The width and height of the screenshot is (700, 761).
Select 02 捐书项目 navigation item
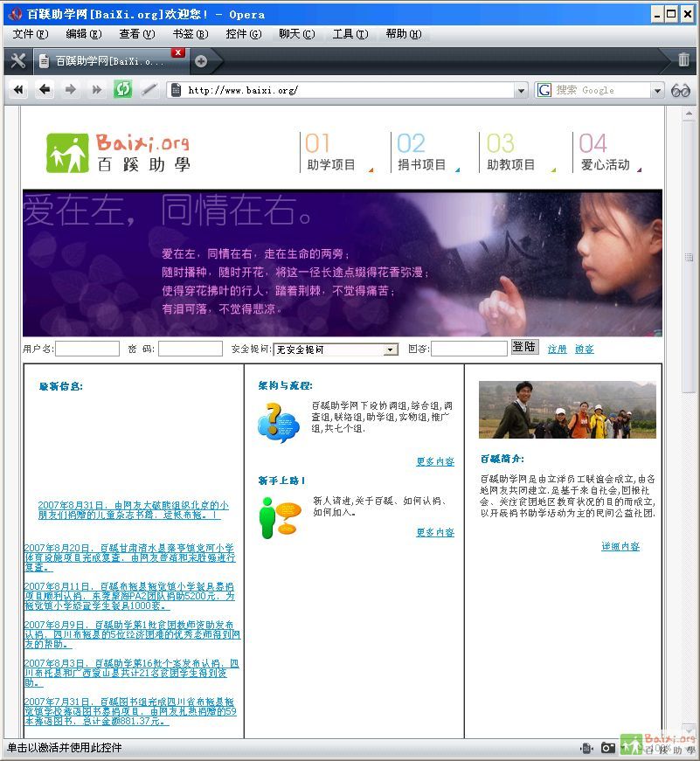[x=422, y=153]
